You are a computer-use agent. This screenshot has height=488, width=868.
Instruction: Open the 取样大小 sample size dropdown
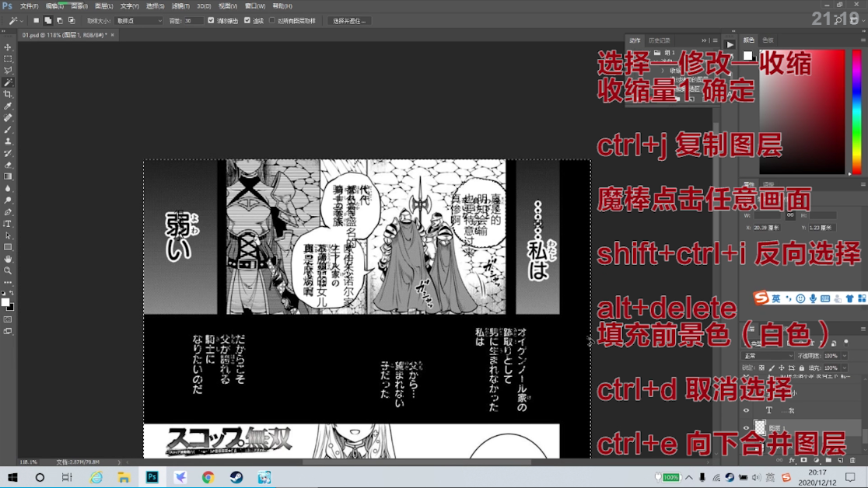[x=139, y=20]
